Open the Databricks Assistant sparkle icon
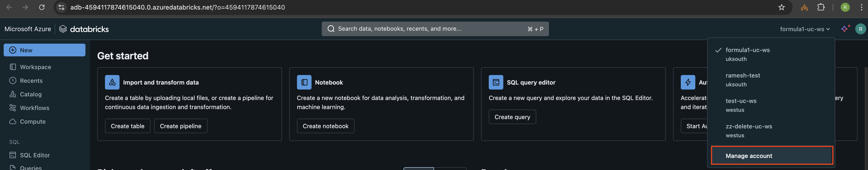868x170 pixels. coord(844,29)
